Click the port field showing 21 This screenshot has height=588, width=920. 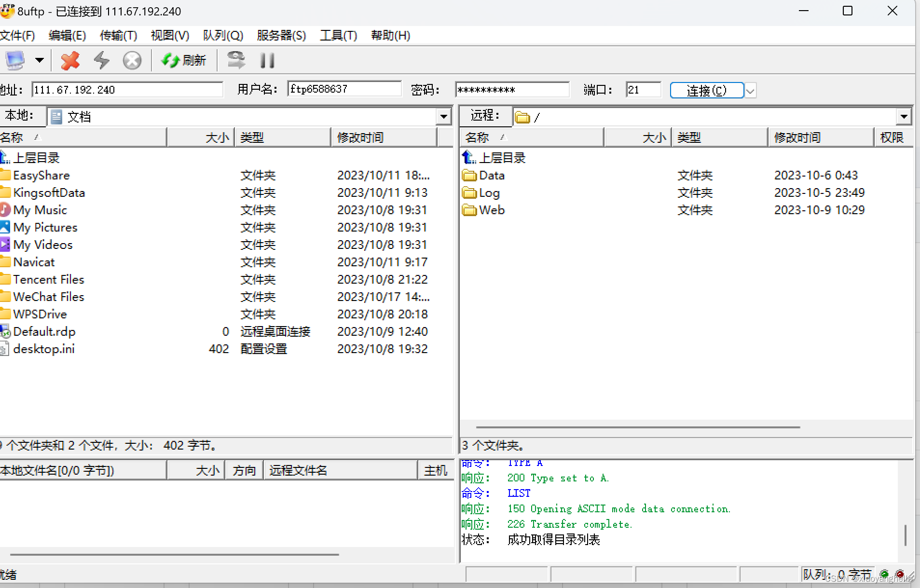pyautogui.click(x=644, y=90)
